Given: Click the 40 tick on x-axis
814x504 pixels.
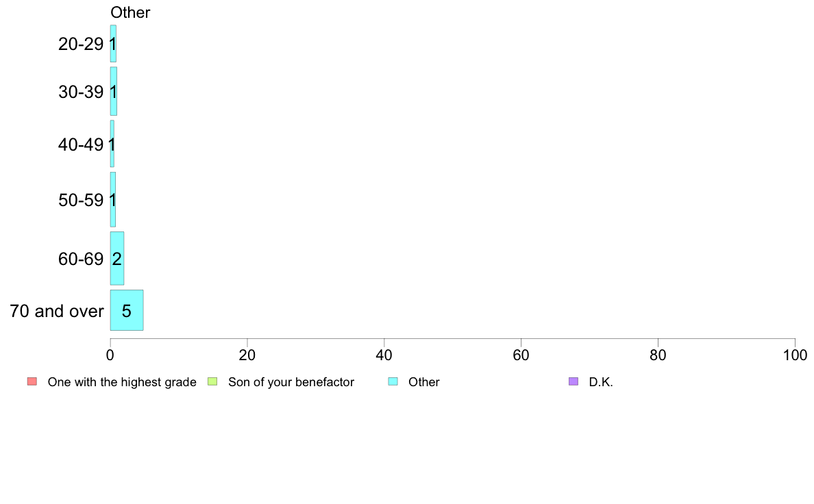Looking at the screenshot, I should [384, 355].
